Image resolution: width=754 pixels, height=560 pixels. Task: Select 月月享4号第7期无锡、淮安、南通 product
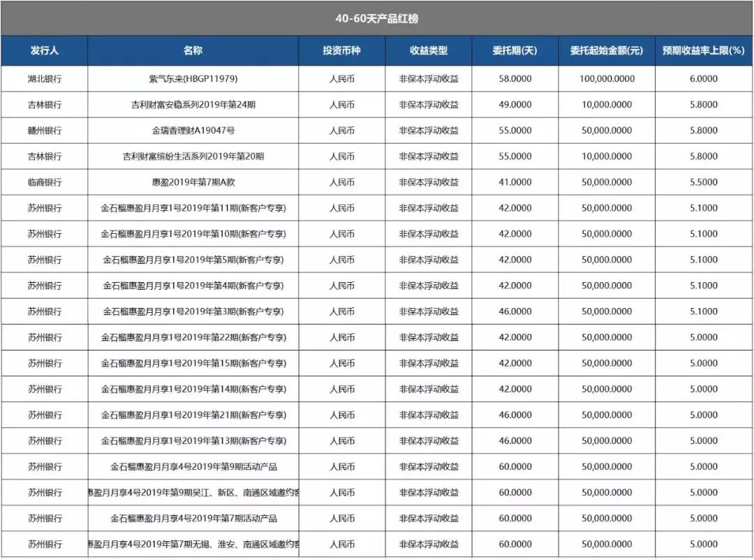pyautogui.click(x=193, y=545)
